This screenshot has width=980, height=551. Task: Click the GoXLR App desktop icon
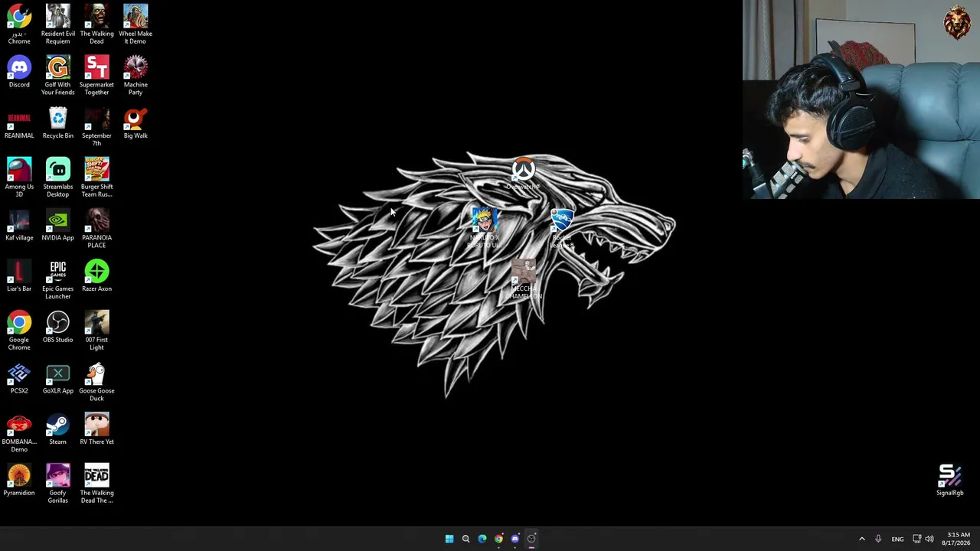58,378
